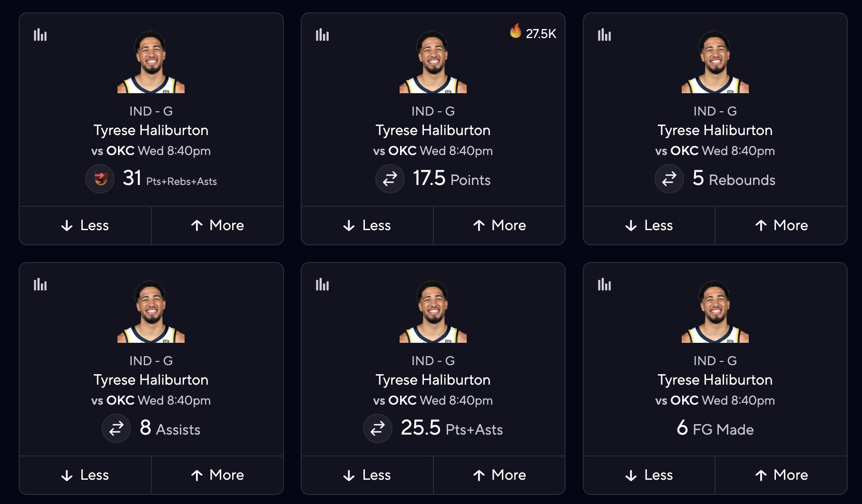Toggle alternate line on the 5 Rebounds card
The height and width of the screenshot is (504, 862).
[669, 179]
